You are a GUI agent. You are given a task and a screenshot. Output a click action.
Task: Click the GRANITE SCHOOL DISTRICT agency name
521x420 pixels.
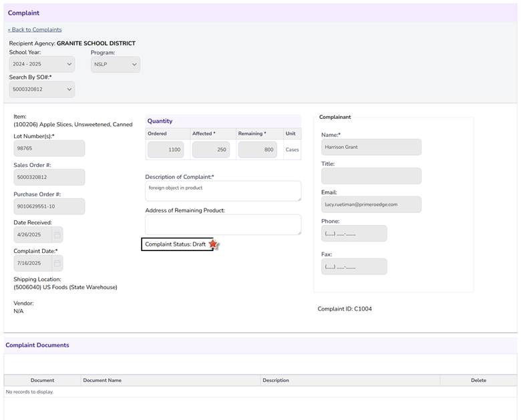click(96, 43)
